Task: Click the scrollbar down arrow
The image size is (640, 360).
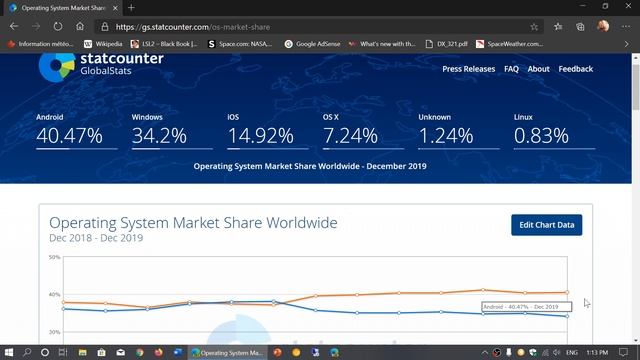Action: (x=636, y=341)
